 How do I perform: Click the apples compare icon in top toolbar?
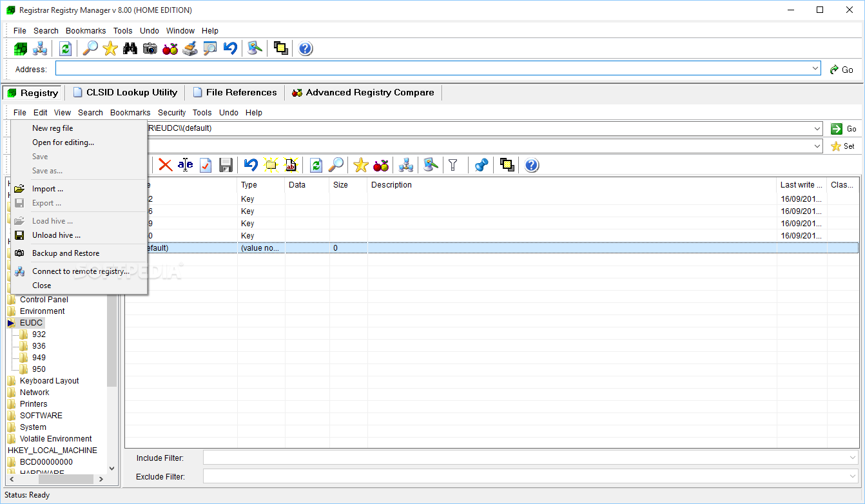click(x=170, y=48)
